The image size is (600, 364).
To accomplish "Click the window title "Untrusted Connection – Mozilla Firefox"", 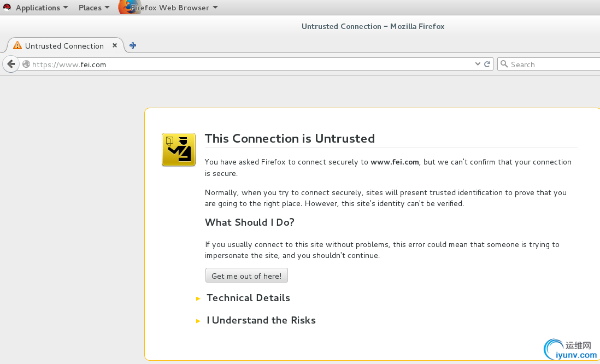I will click(x=373, y=26).
